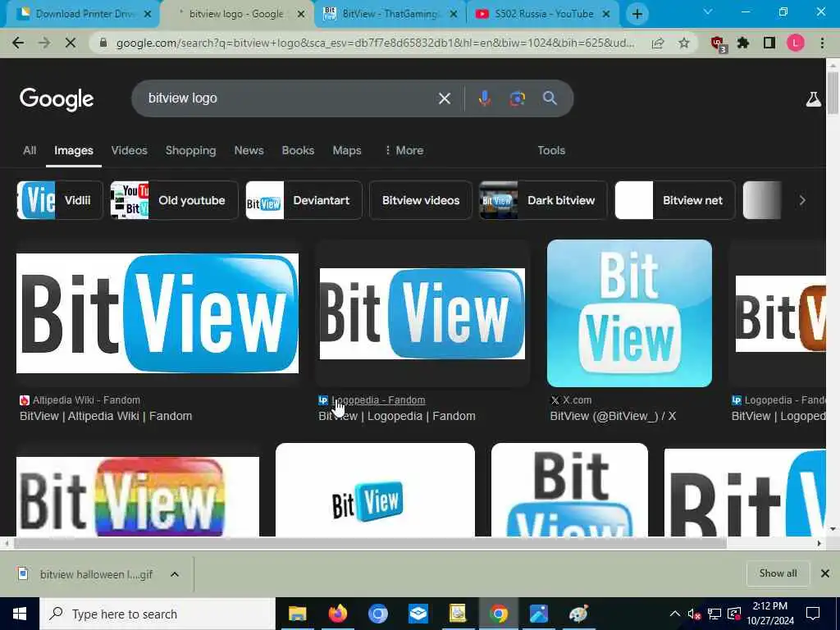Go back to the previous page
This screenshot has width=840, height=630.
(x=18, y=43)
